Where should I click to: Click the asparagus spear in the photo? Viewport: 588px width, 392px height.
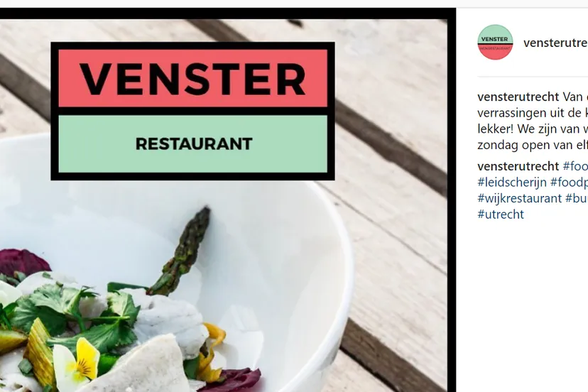(182, 251)
